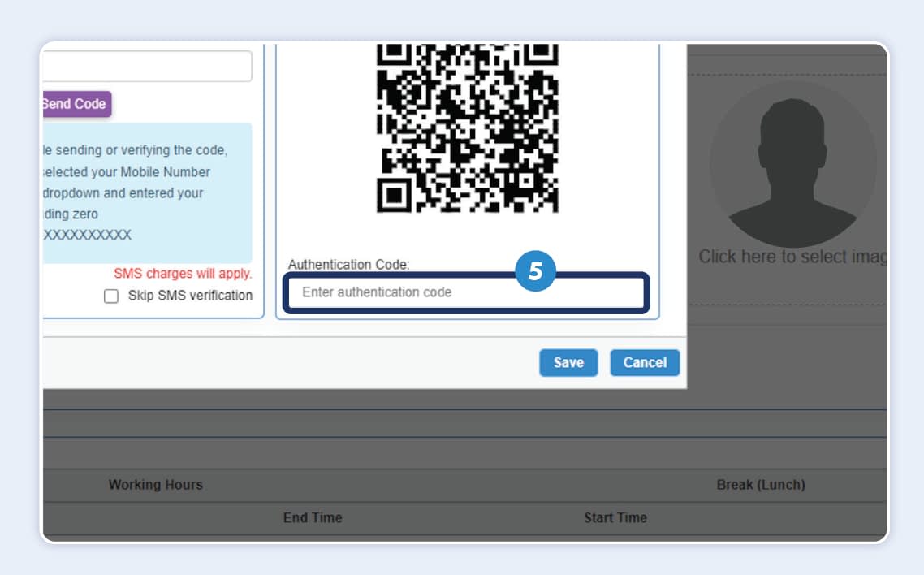The height and width of the screenshot is (575, 924).
Task: Click the QR code image
Action: (x=468, y=128)
